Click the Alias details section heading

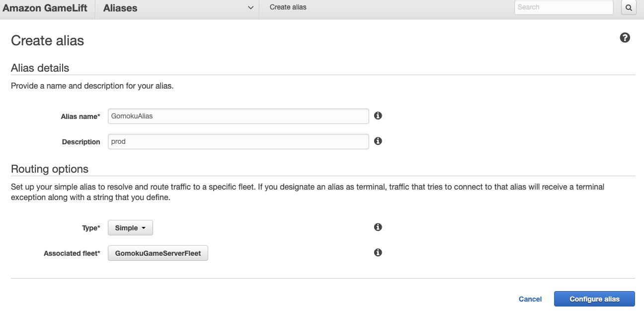coord(40,68)
